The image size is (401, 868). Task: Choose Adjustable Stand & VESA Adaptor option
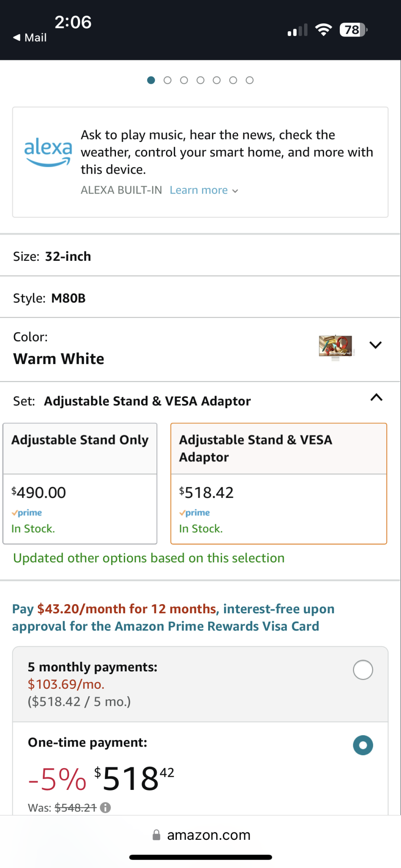278,483
